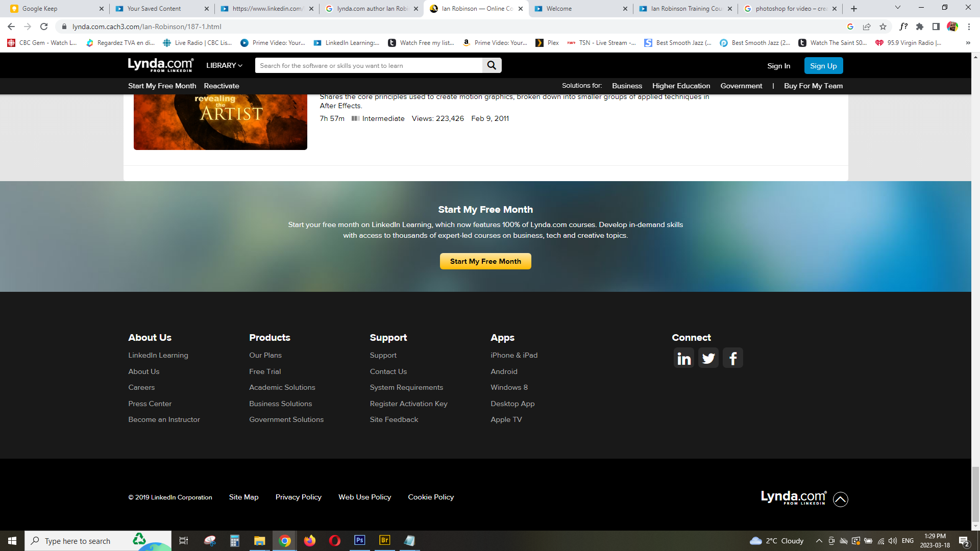Open the Facebook social icon under Connect

click(x=733, y=358)
